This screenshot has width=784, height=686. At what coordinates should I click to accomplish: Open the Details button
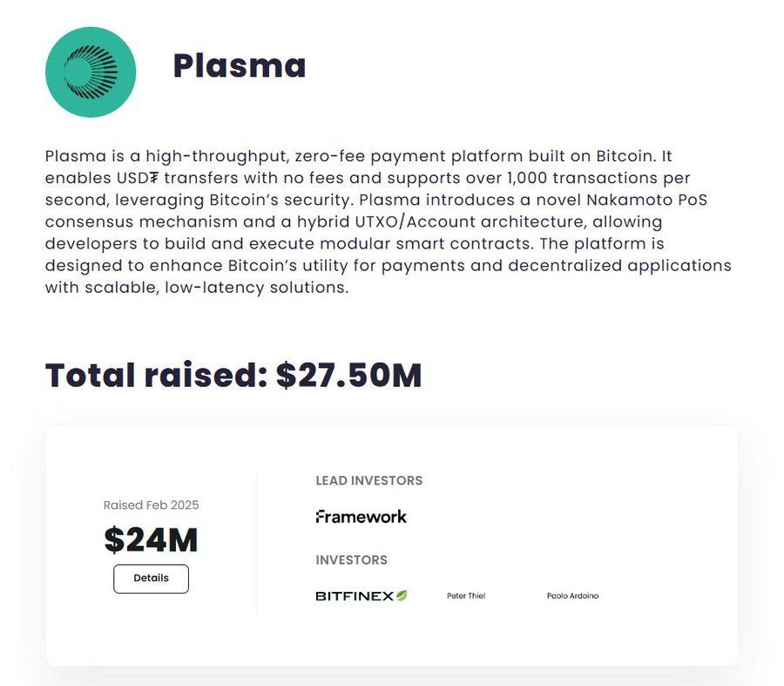151,579
